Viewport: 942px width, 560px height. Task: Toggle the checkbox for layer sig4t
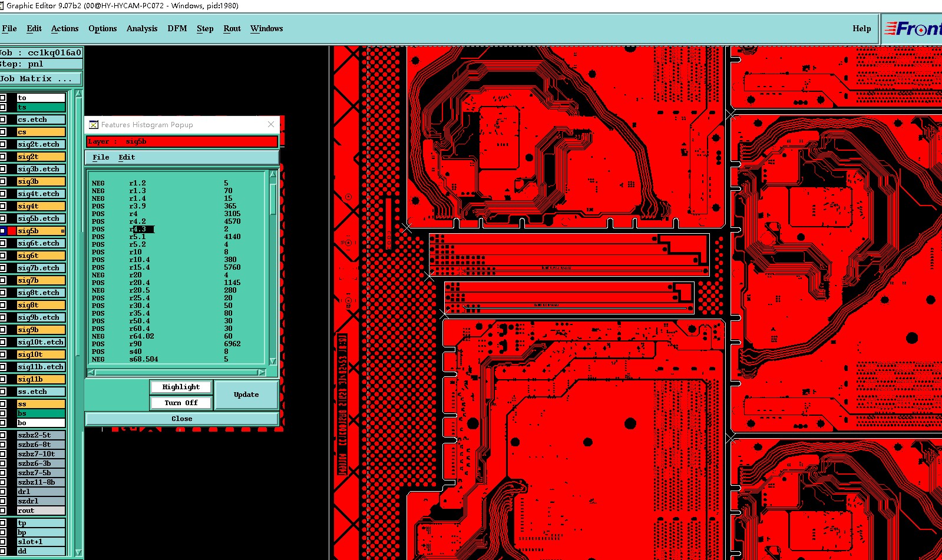click(x=3, y=206)
